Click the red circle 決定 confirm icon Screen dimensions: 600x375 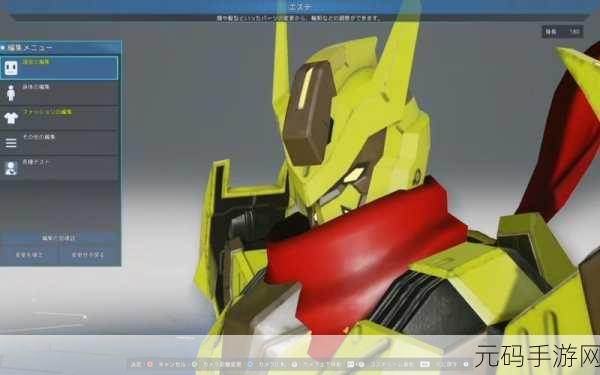click(x=150, y=365)
